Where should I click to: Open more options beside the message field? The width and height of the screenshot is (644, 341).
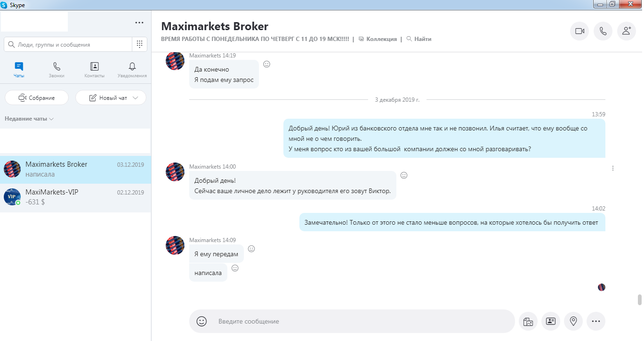coord(596,321)
